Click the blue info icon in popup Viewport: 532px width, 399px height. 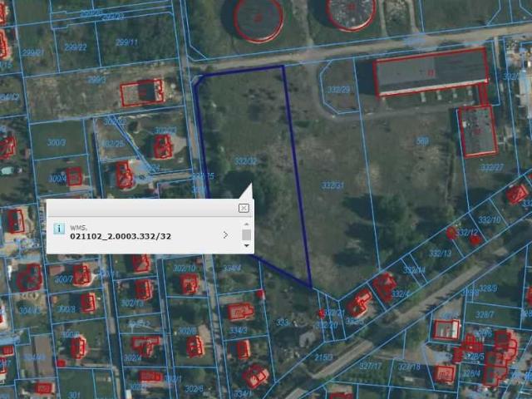click(59, 229)
